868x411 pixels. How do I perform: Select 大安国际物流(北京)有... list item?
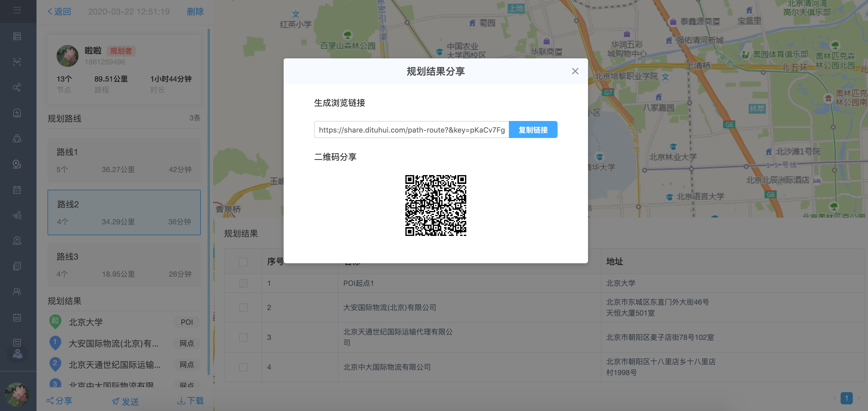[x=114, y=343]
